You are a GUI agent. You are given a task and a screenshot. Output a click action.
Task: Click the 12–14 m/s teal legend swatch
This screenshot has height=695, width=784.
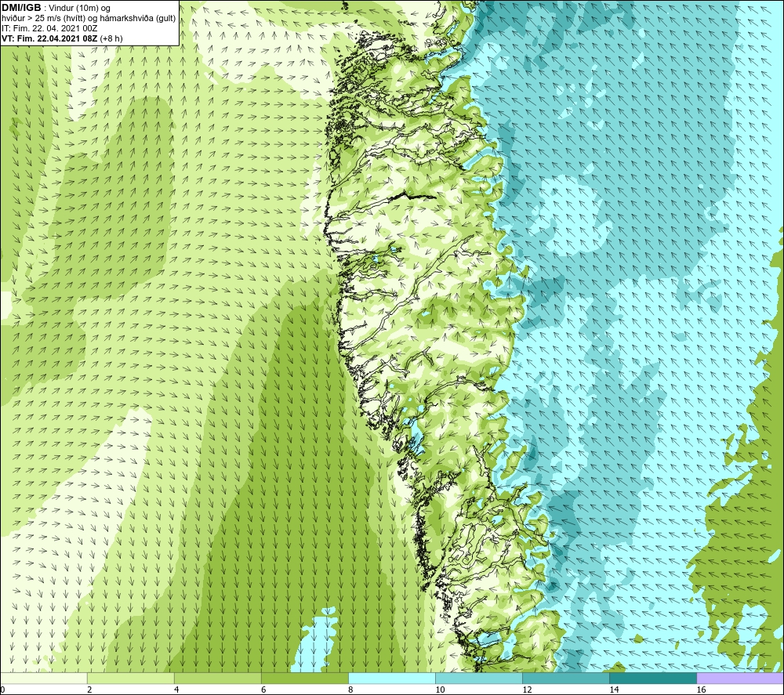[x=566, y=678]
